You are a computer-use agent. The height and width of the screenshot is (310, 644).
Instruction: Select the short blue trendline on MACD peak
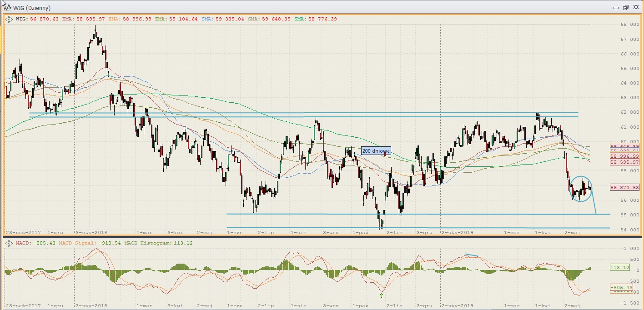(x=471, y=255)
